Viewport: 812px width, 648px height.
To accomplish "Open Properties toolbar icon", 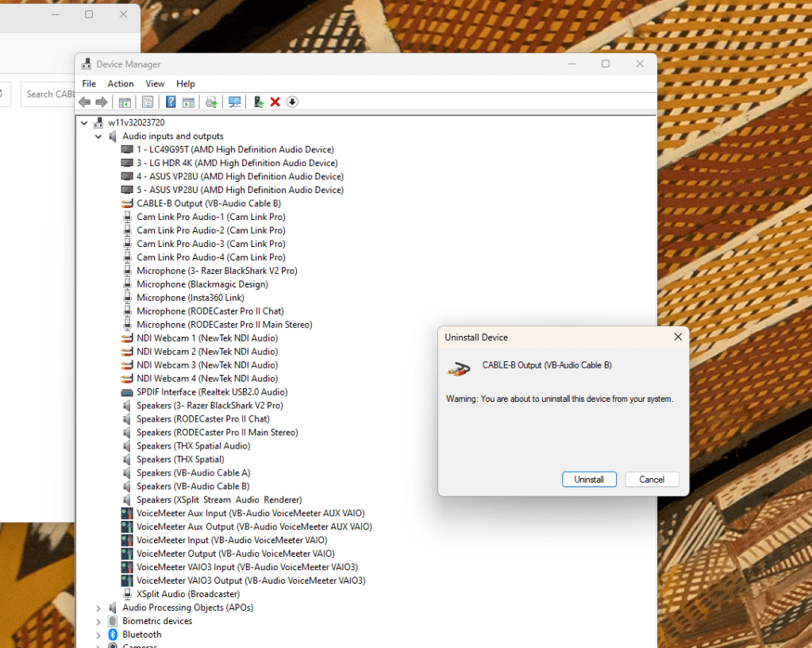I will pos(148,102).
